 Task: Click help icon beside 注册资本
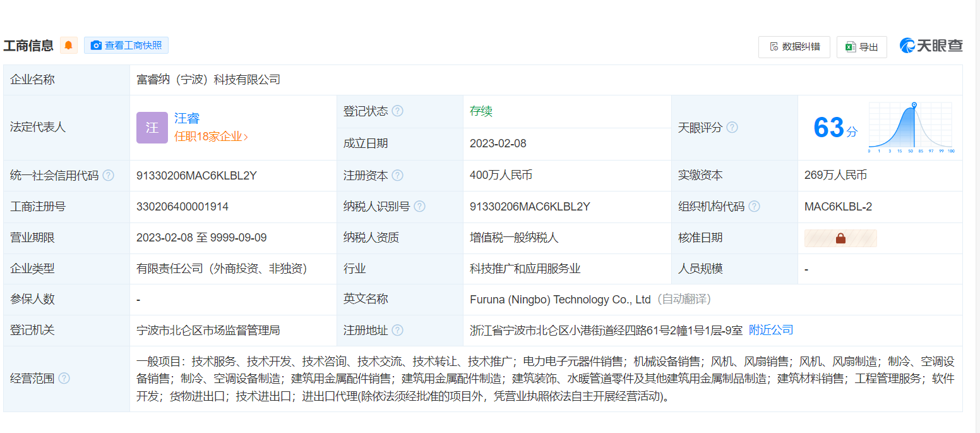[397, 175]
